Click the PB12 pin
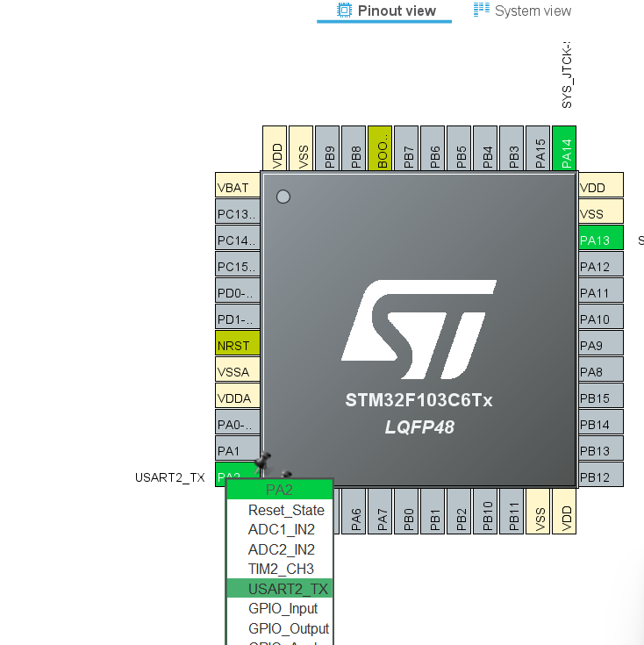 (601, 474)
